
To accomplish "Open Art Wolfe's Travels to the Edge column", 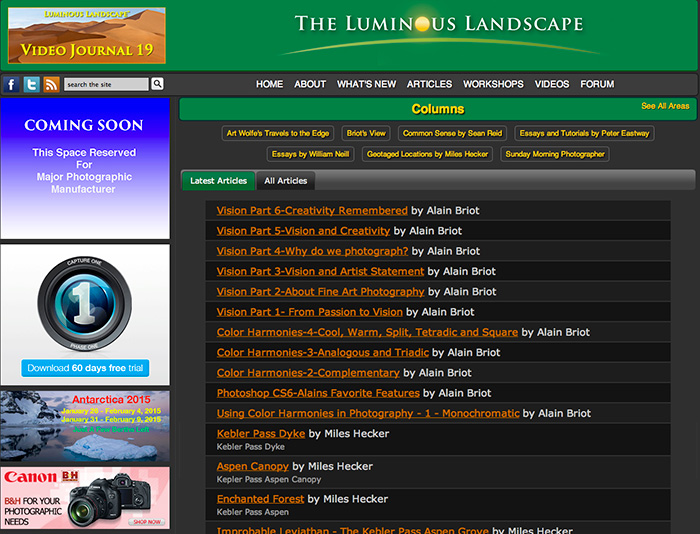I will (x=279, y=133).
